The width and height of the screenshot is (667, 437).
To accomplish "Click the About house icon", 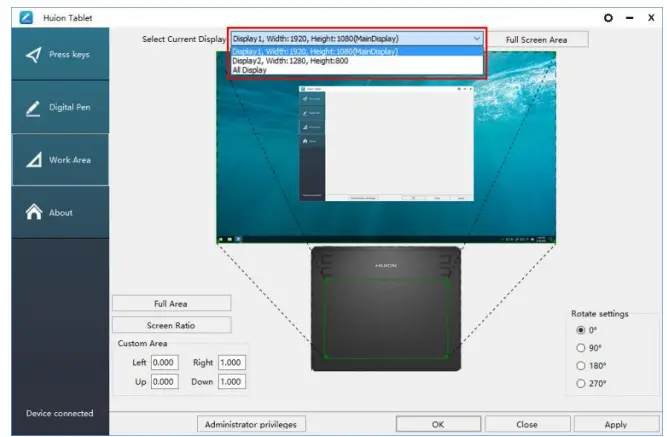I will [34, 211].
